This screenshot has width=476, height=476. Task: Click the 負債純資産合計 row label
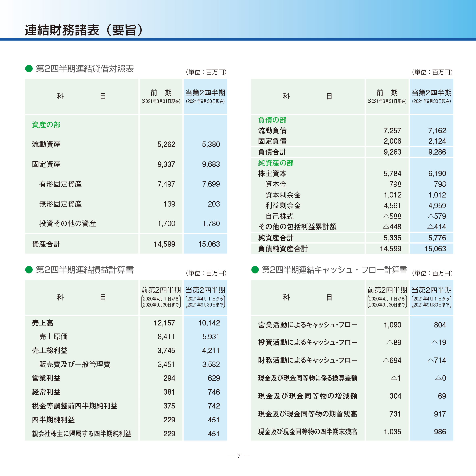[283, 249]
